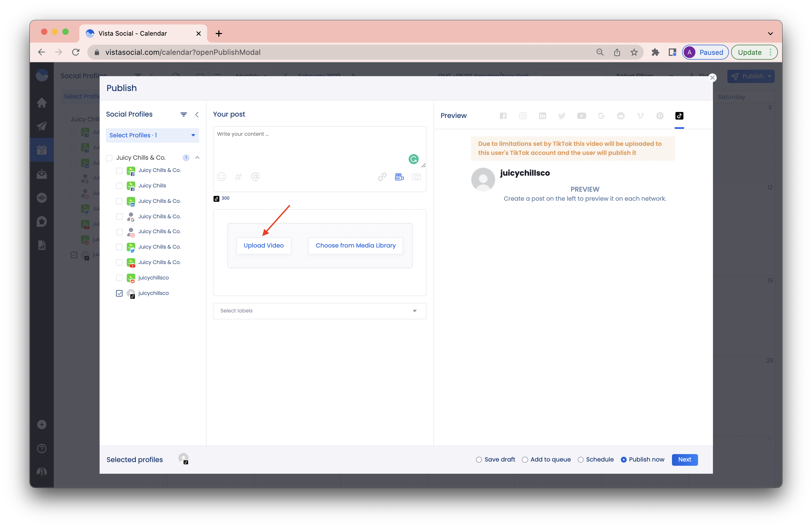Click the link attachment icon
The width and height of the screenshot is (812, 527).
382,177
